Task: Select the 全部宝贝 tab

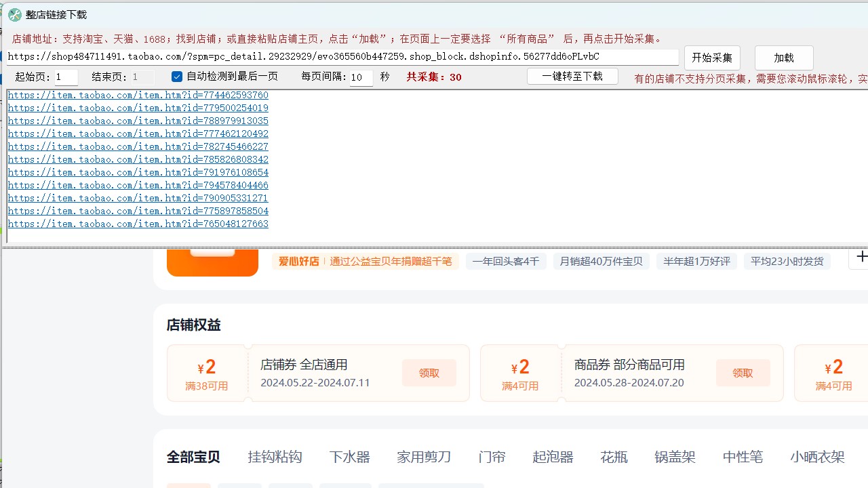Action: (x=193, y=457)
